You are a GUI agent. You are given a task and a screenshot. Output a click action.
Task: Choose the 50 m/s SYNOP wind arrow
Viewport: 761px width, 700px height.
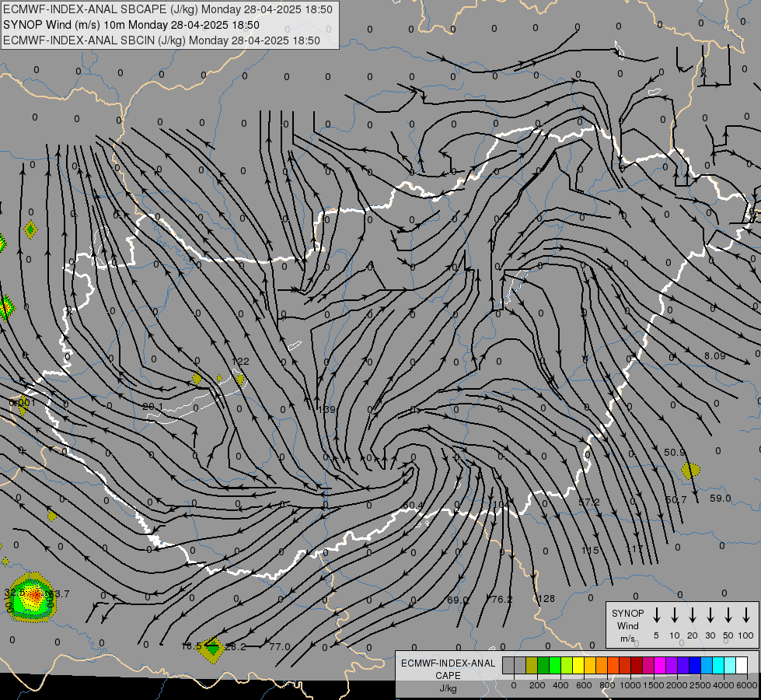pos(728,614)
